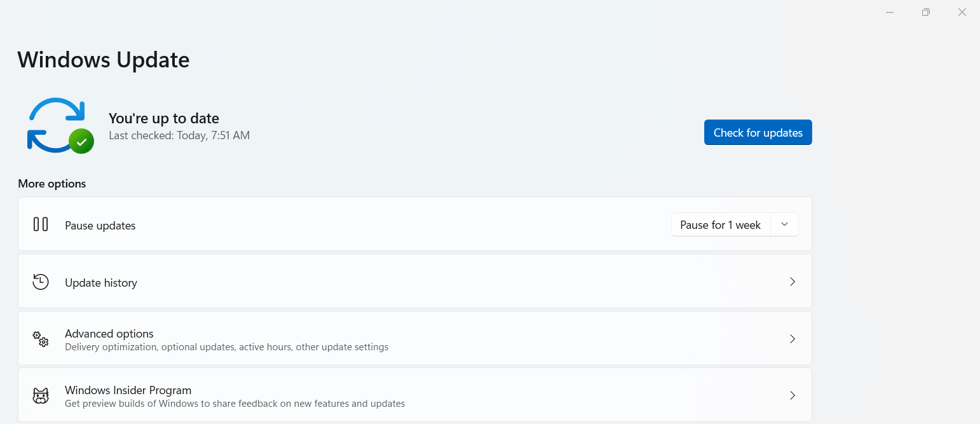Image resolution: width=980 pixels, height=424 pixels.
Task: Open the Pause duration dropdown arrow
Action: [784, 224]
